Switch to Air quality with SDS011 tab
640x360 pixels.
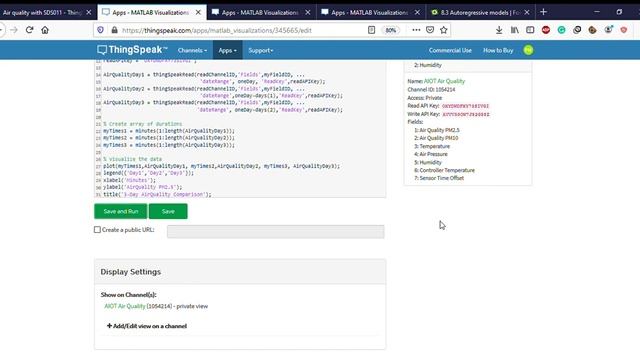(42, 12)
